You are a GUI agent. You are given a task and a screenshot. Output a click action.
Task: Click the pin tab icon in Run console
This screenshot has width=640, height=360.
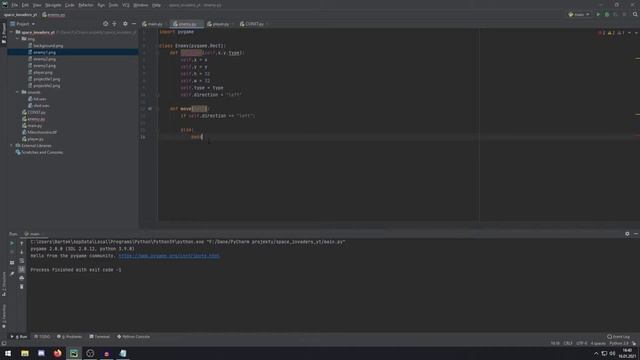[x=12, y=274]
